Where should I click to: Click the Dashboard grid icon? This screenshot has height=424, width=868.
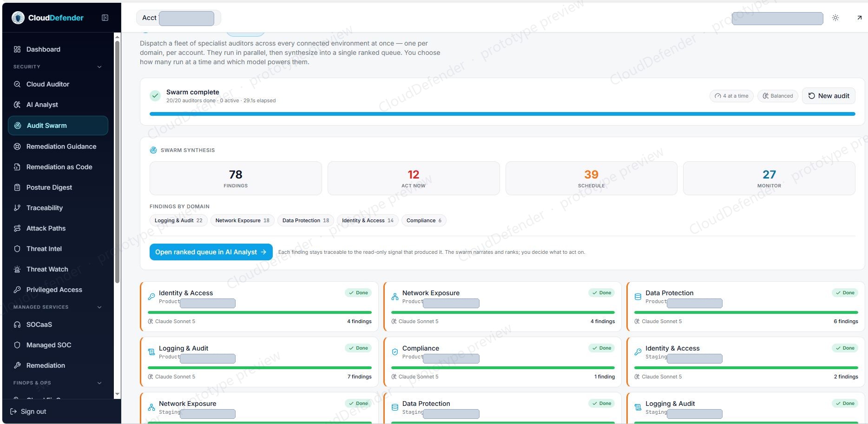(x=17, y=49)
